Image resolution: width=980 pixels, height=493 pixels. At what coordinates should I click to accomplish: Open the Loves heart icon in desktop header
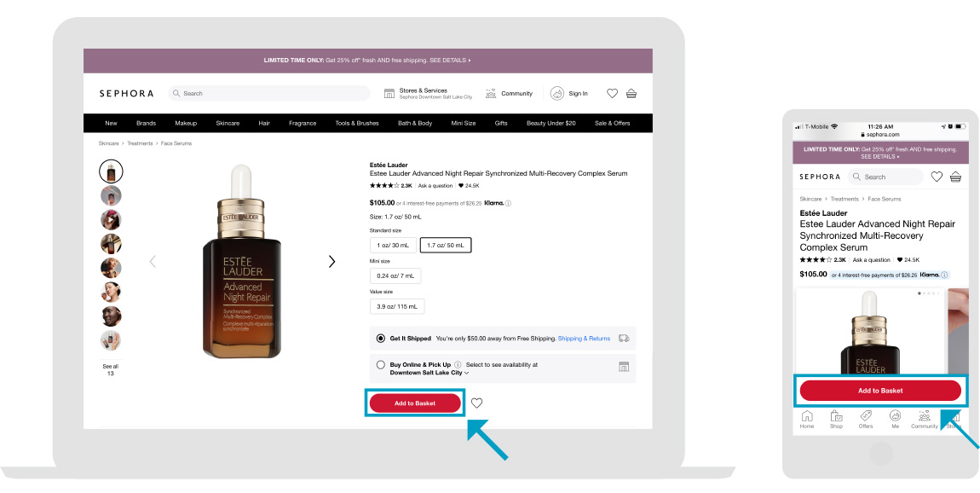point(612,93)
